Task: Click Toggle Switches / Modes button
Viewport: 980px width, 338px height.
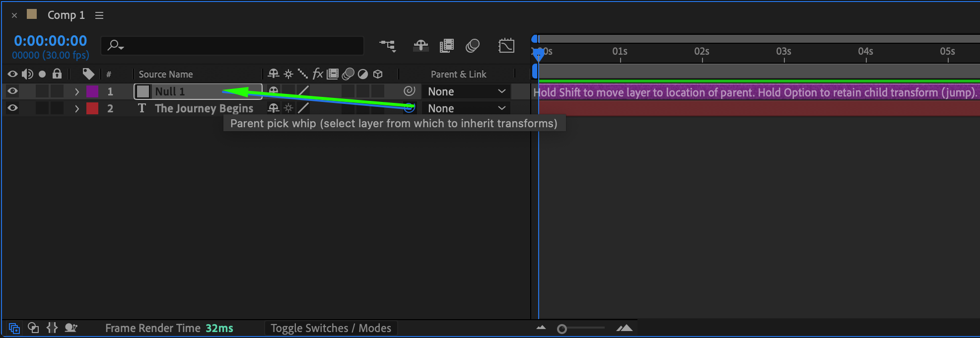Action: tap(331, 328)
